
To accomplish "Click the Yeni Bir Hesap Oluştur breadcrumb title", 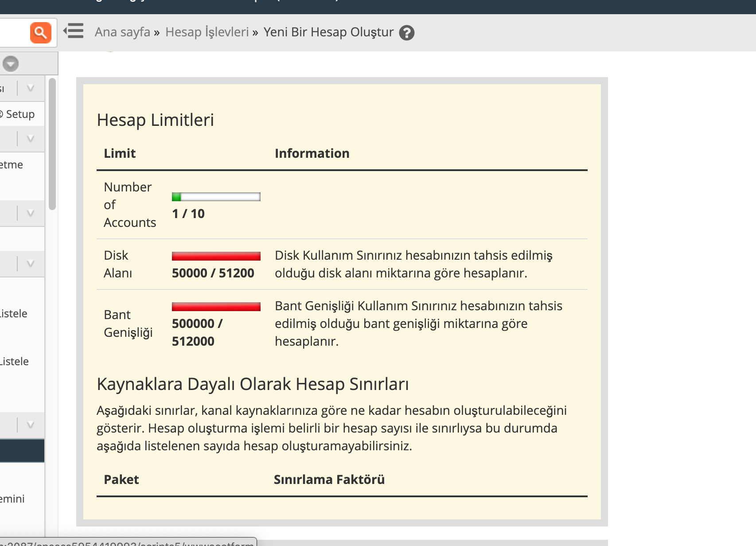I will point(328,32).
